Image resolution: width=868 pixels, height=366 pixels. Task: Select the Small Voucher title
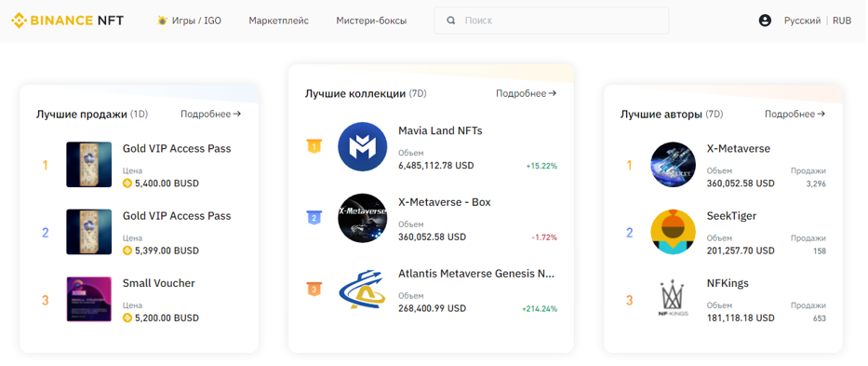pyautogui.click(x=159, y=283)
